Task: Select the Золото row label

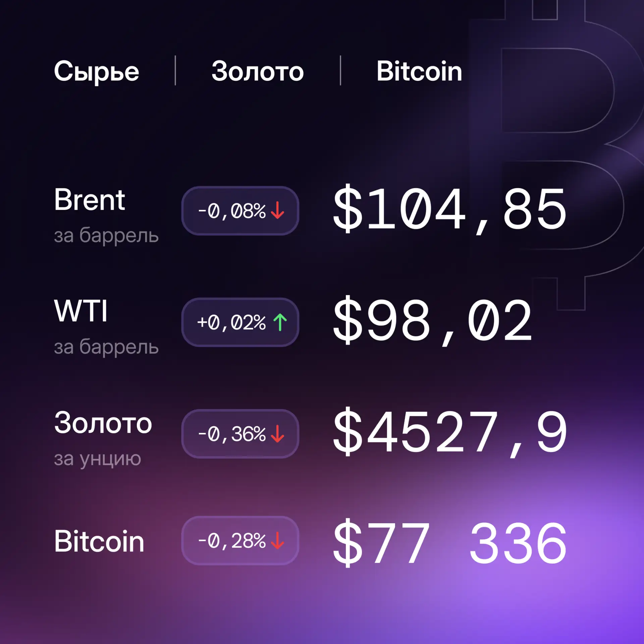Action: 103,423
